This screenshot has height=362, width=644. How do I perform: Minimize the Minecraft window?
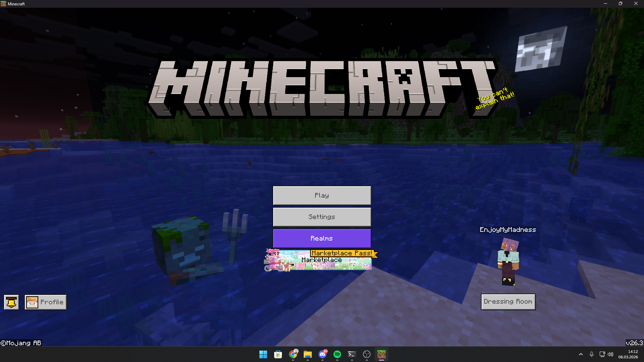point(605,4)
